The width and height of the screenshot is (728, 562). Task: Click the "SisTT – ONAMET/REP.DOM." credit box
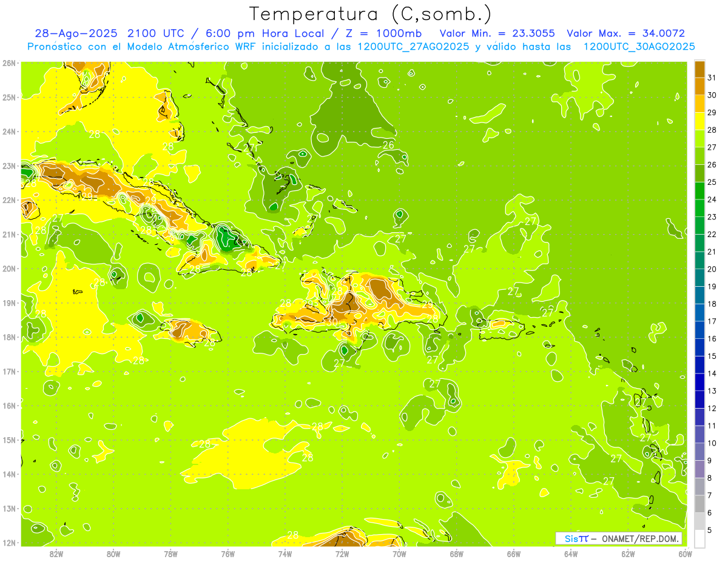619,538
